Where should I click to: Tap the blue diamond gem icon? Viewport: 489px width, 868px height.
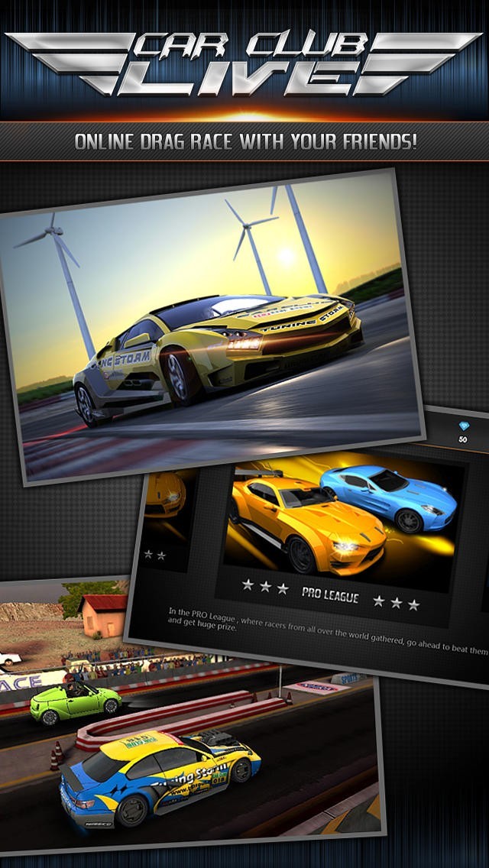[x=462, y=426]
